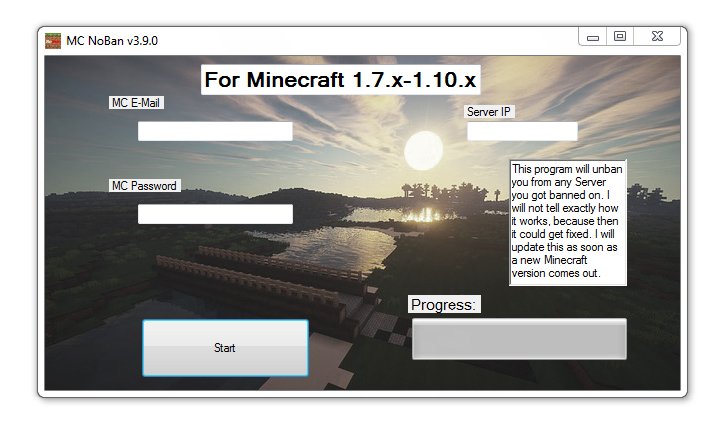Click the 'MC Password' label
Screen dimensions: 726x432
tap(144, 186)
